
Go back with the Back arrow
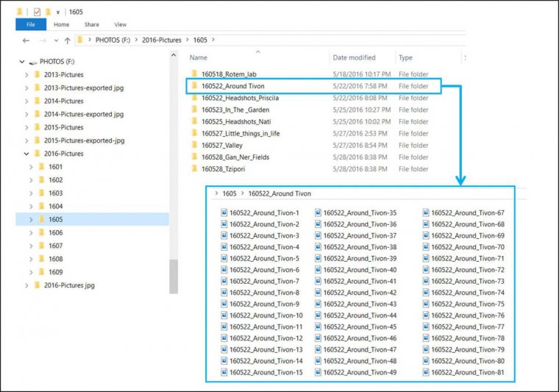tap(26, 40)
